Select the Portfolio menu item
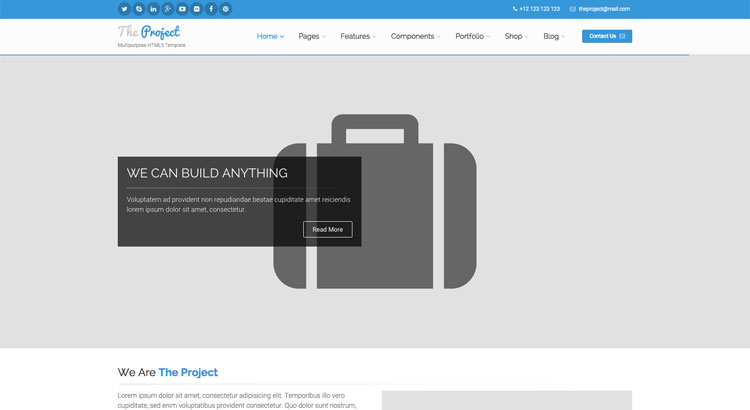Viewport: 750px width, 410px height. click(472, 36)
